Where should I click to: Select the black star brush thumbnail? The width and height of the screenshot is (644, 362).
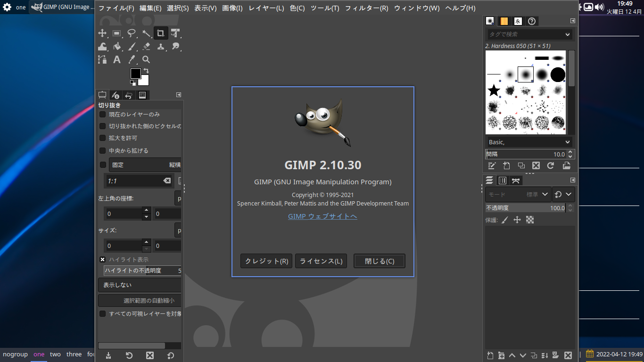494,90
